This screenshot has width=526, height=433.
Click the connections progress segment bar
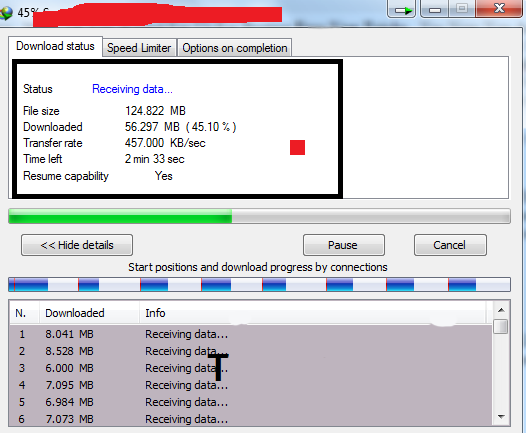[x=259, y=284]
